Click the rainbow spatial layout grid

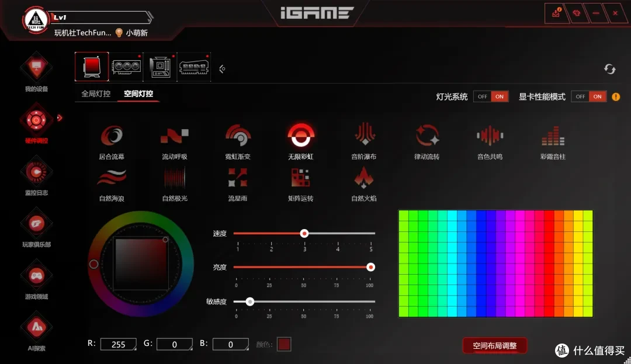pos(495,264)
